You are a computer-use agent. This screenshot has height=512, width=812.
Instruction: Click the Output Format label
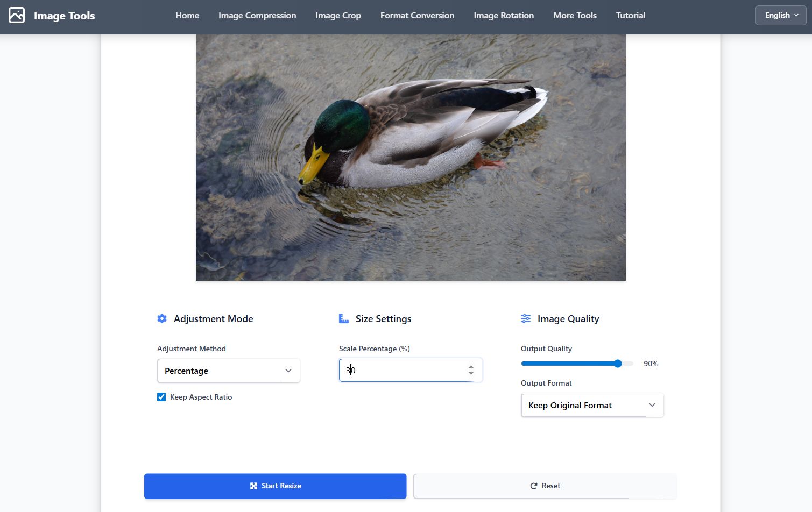(546, 383)
